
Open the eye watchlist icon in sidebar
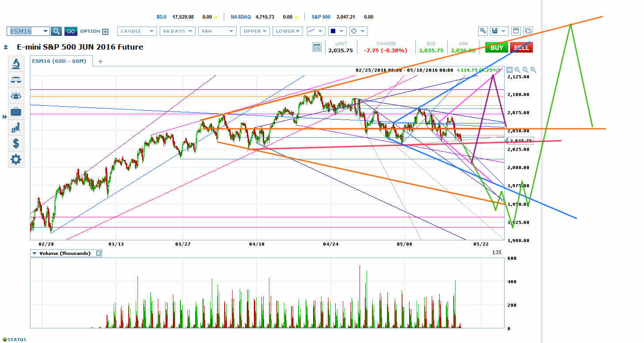coord(16,96)
